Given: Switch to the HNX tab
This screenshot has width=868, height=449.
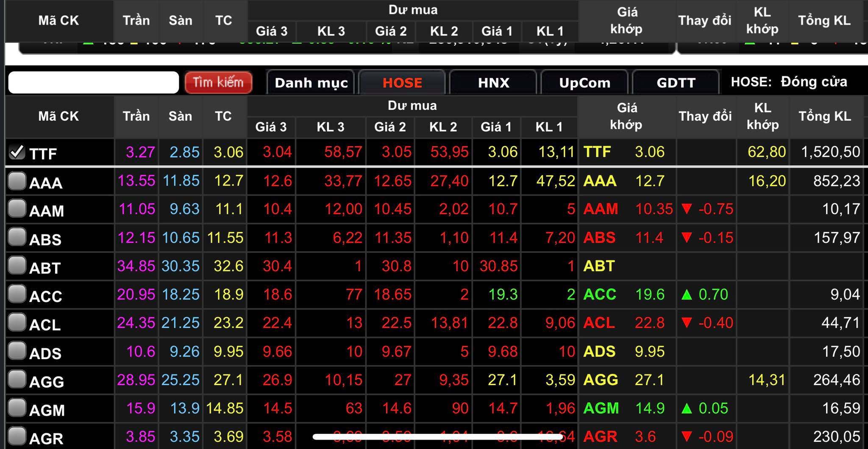Looking at the screenshot, I should pos(493,83).
